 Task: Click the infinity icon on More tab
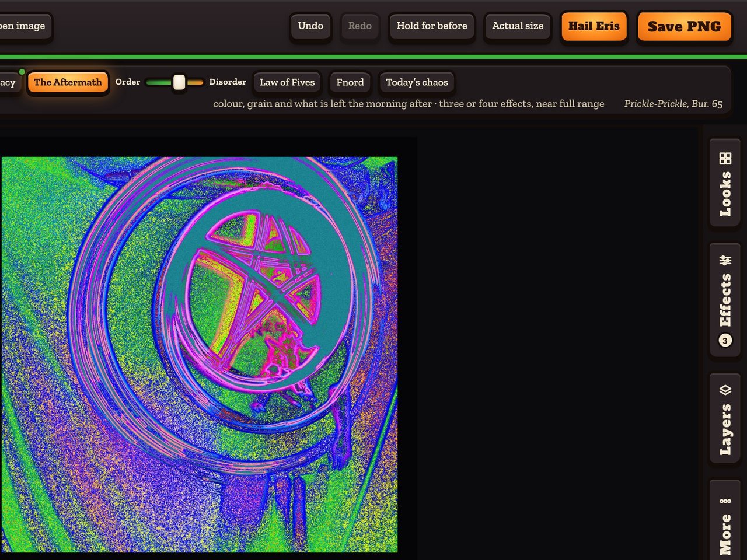[725, 501]
